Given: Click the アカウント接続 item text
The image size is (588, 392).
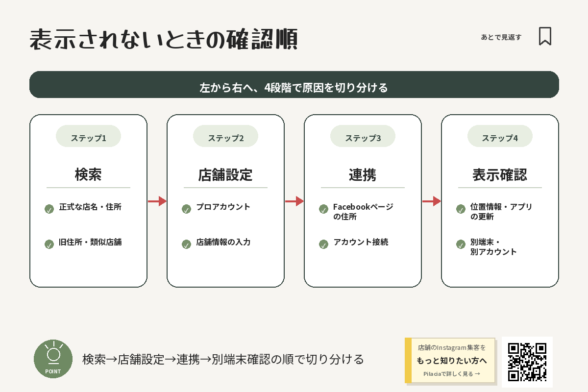Looking at the screenshot, I should tap(361, 242).
